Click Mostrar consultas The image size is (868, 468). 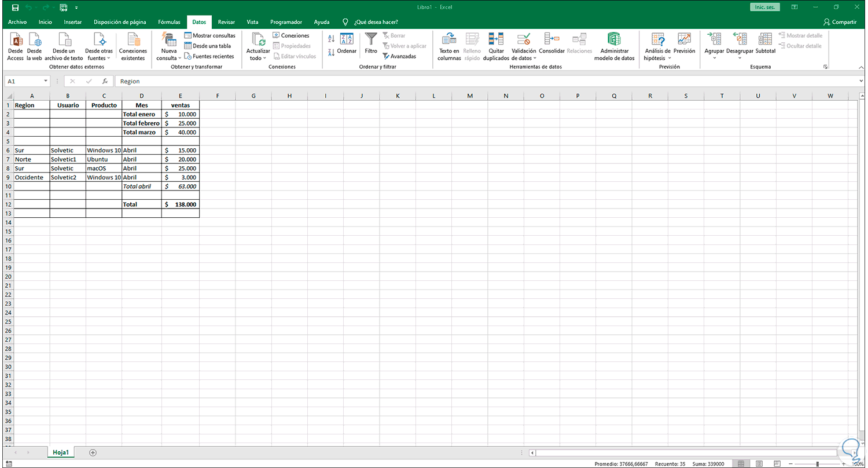point(209,35)
